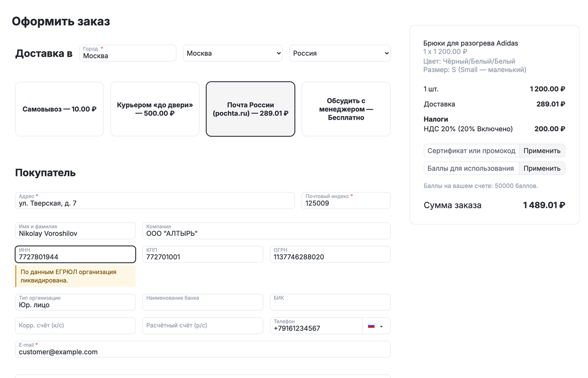Choose Курьером «до двери» delivery
Viewport: 588px width, 378px height.
coord(155,109)
